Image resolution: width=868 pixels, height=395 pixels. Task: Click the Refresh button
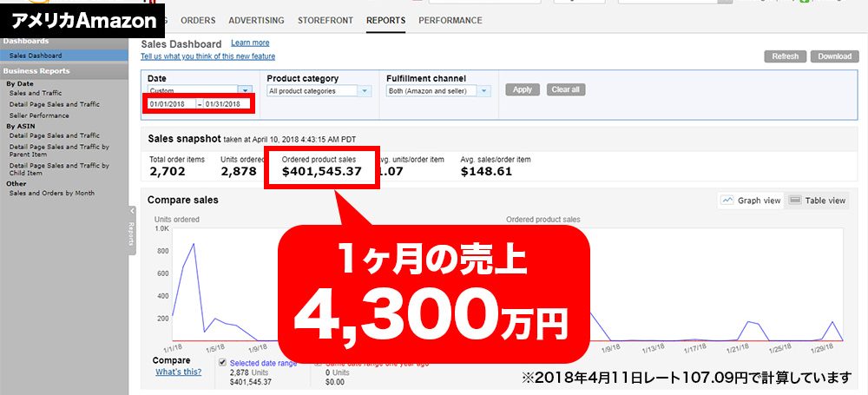786,56
